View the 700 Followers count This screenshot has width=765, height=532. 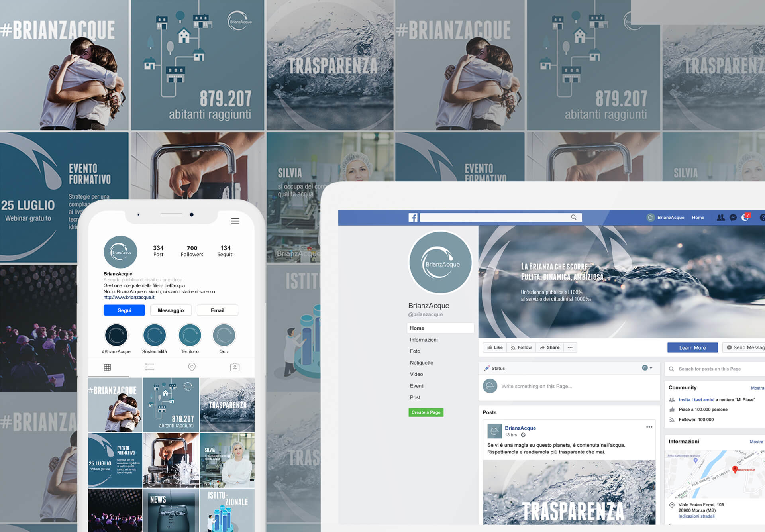click(192, 251)
